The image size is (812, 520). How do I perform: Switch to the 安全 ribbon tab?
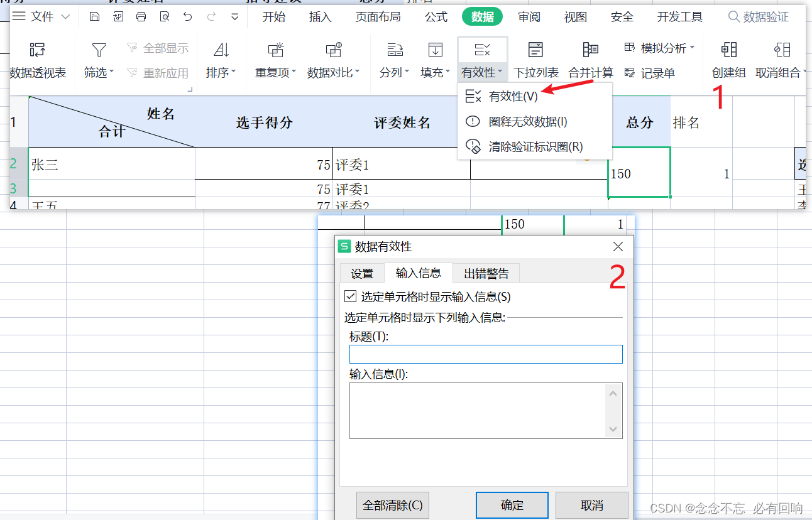(x=622, y=17)
